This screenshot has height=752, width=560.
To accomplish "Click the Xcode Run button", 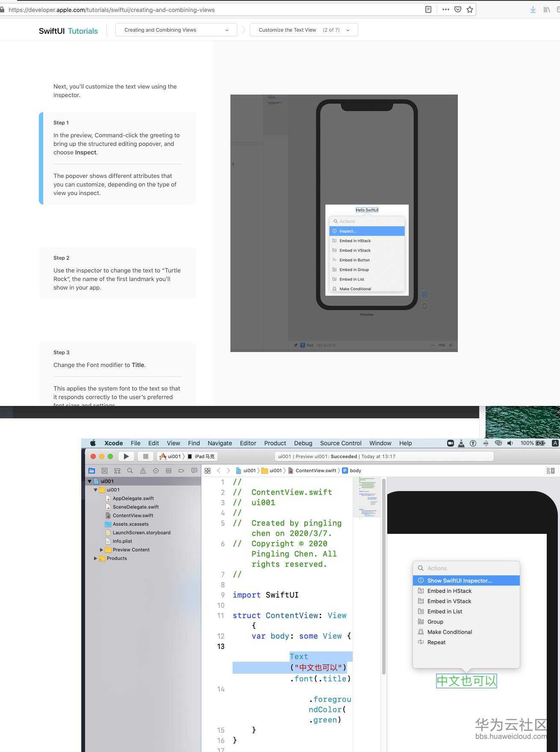I will (126, 456).
